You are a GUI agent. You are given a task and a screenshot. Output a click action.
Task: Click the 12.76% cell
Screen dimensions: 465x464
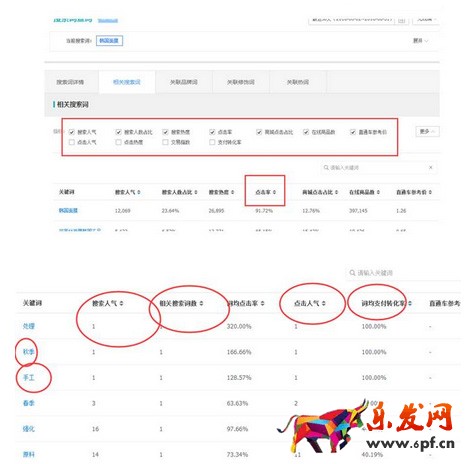tap(311, 211)
